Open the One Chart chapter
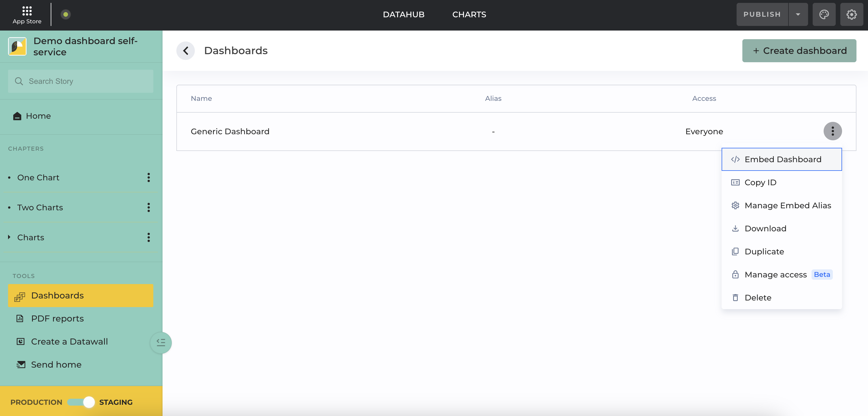868x416 pixels. click(38, 177)
